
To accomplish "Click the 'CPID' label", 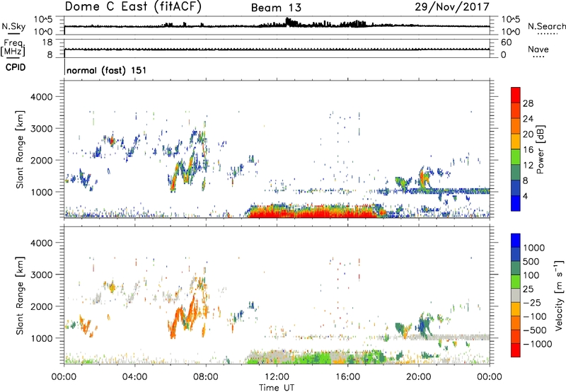I will (16, 67).
